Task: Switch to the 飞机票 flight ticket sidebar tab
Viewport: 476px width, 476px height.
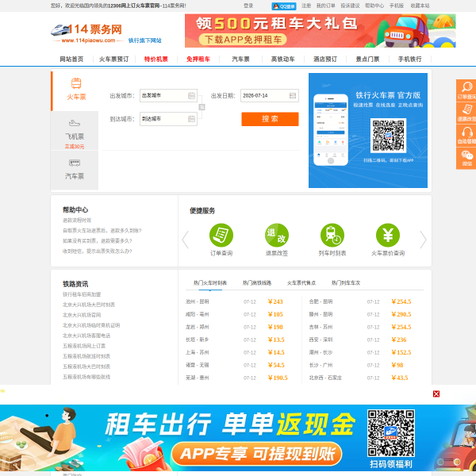Action: [75, 131]
